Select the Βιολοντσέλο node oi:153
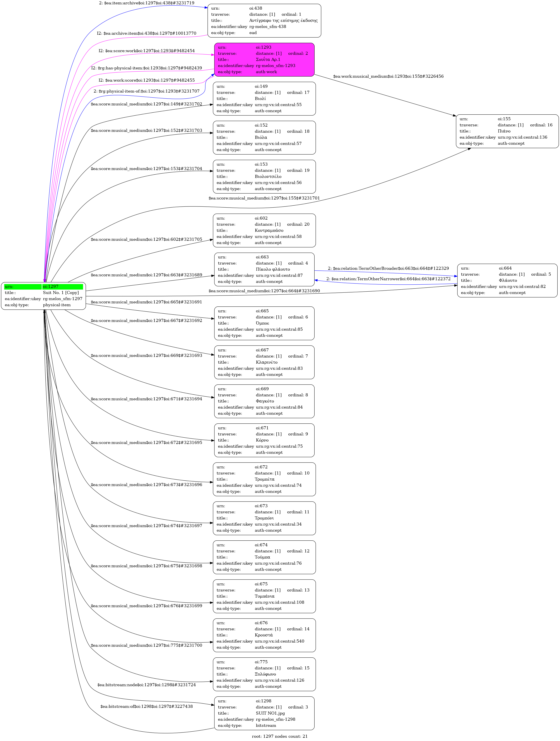 click(264, 177)
